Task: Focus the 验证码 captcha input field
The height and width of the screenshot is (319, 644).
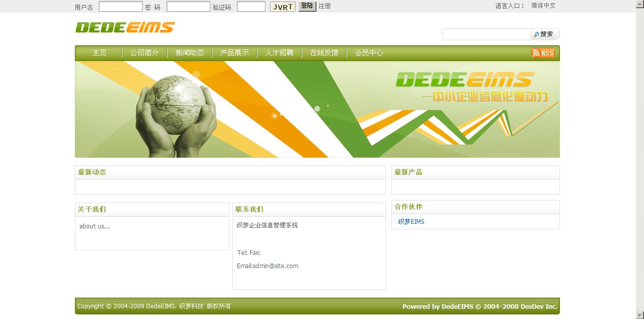Action: (x=251, y=7)
